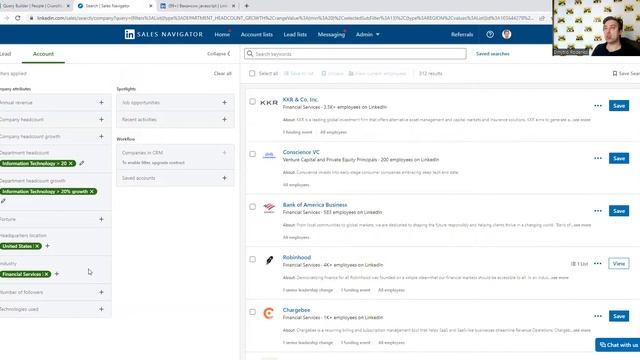Close the Sales Navigator browser tab
This screenshot has width=640, height=360.
tap(151, 6)
